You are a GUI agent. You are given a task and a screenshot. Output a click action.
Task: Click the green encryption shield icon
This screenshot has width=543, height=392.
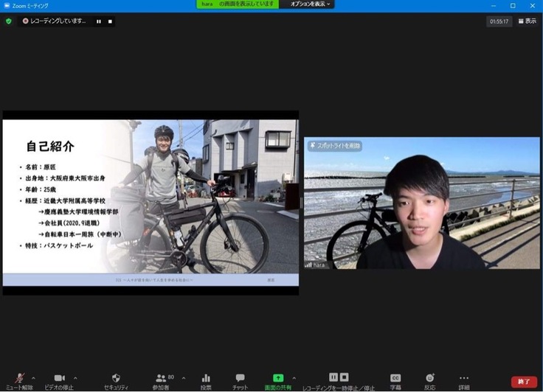9,21
